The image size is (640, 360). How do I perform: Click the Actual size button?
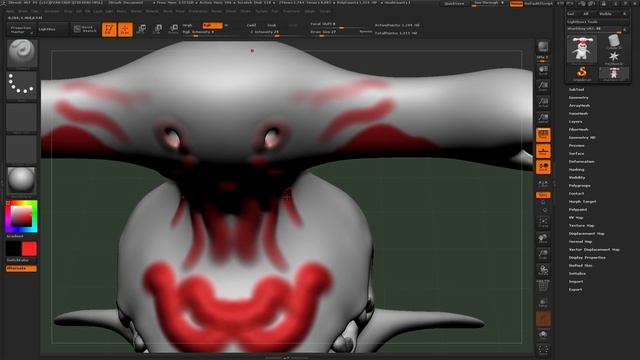click(x=543, y=102)
